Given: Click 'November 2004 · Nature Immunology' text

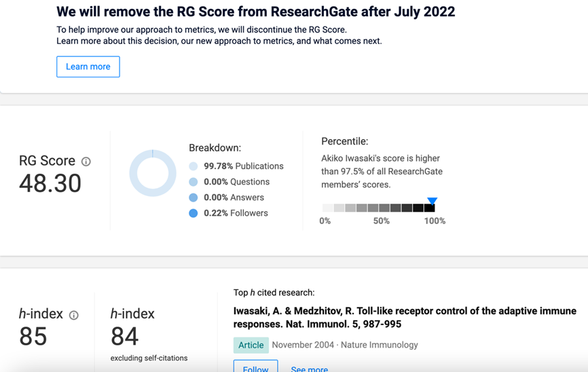Looking at the screenshot, I should click(x=345, y=345).
